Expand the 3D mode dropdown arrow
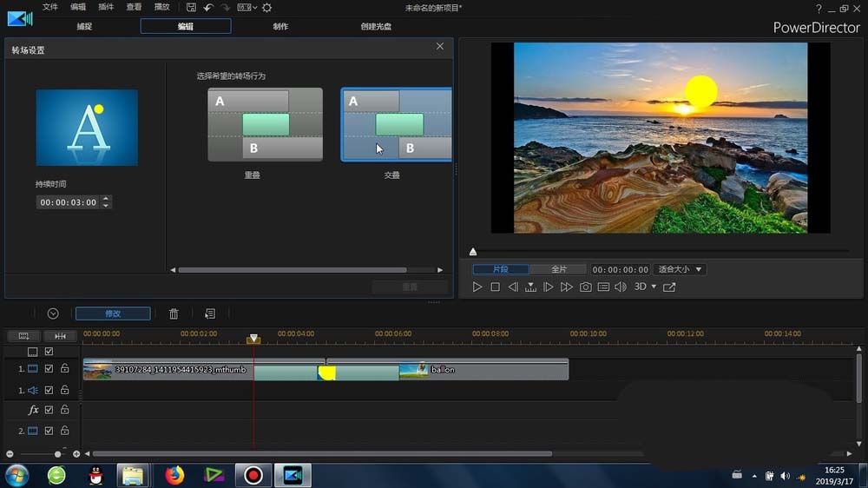868x488 pixels. [x=654, y=287]
